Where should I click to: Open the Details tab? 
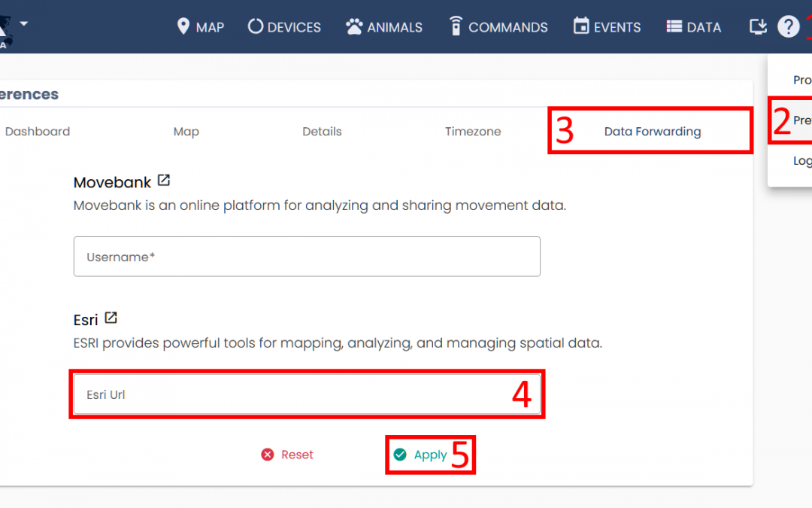pos(322,132)
